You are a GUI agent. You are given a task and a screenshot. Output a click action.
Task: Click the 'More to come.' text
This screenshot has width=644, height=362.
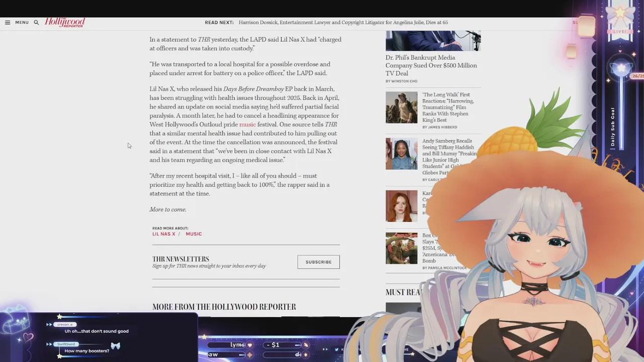[168, 210]
